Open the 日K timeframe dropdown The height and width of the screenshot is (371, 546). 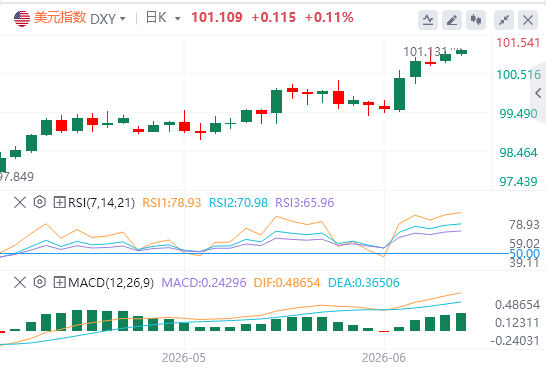click(x=177, y=18)
